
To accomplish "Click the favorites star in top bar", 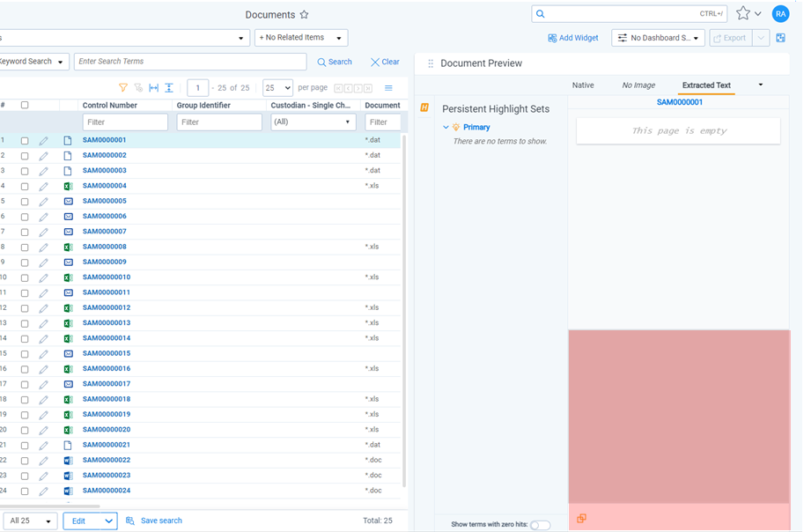I will [x=743, y=13].
